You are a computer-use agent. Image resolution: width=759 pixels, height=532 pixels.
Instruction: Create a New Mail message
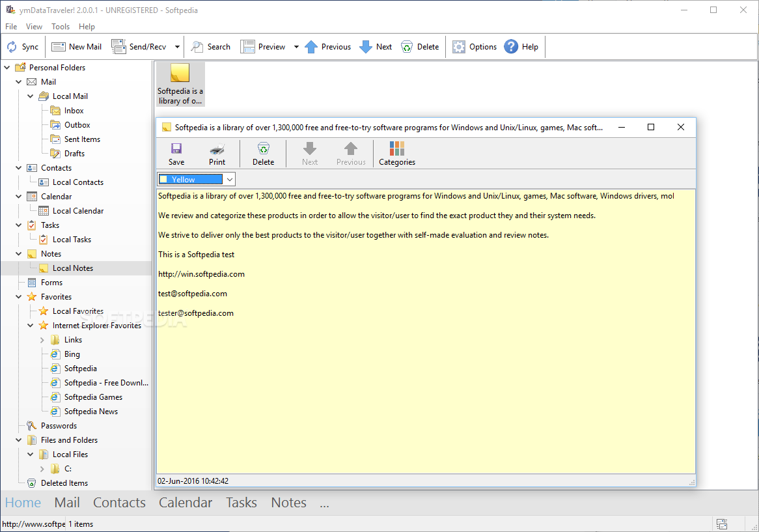[76, 46]
